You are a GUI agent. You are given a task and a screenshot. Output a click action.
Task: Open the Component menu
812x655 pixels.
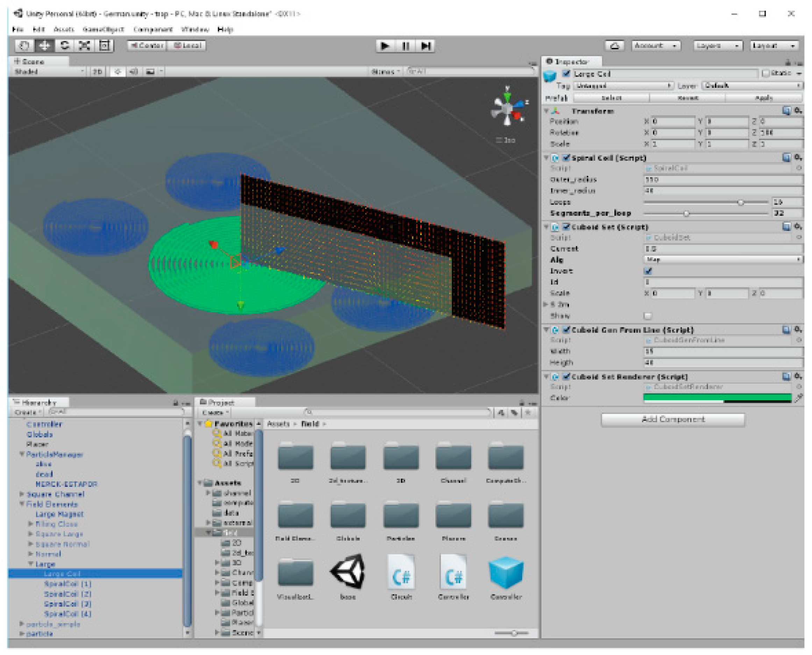pyautogui.click(x=152, y=29)
